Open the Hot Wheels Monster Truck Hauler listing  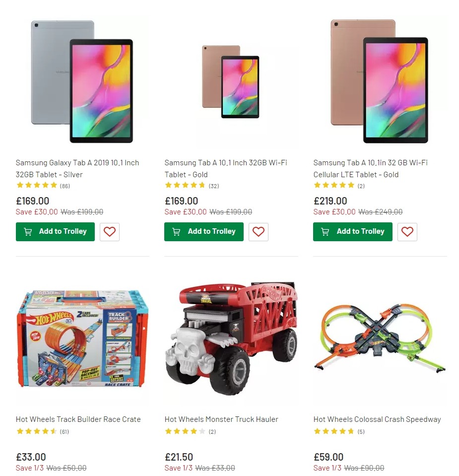(221, 419)
